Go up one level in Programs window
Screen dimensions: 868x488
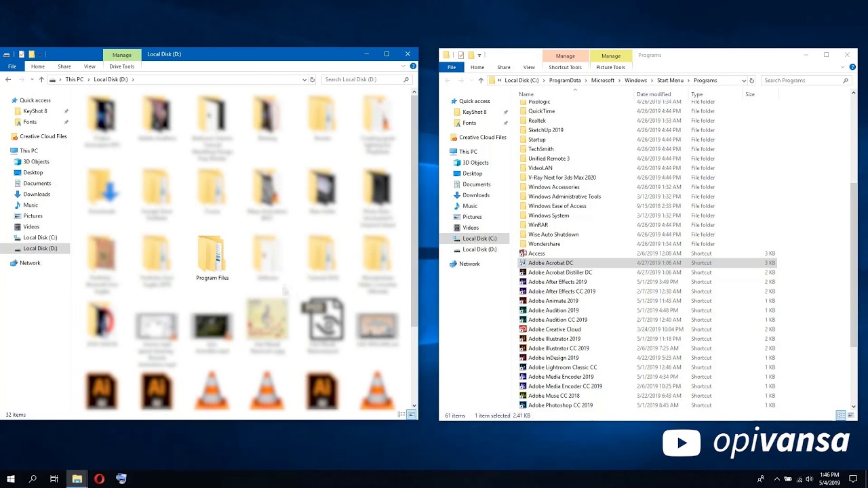[481, 80]
